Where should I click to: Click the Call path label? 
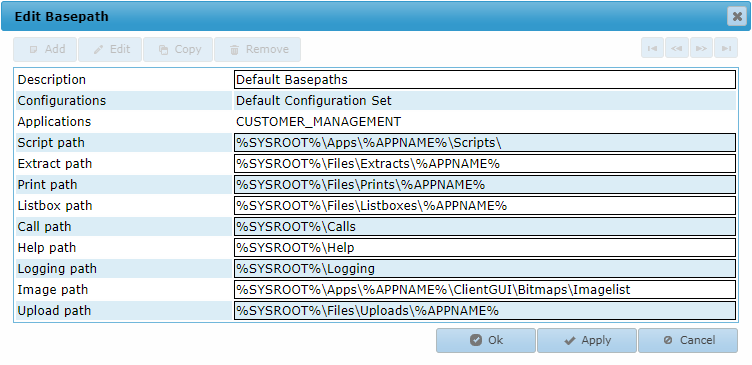tap(45, 227)
